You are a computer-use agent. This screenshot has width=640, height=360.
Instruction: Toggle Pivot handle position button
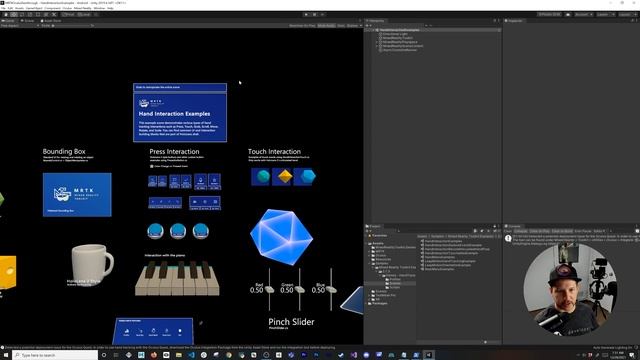(68, 15)
